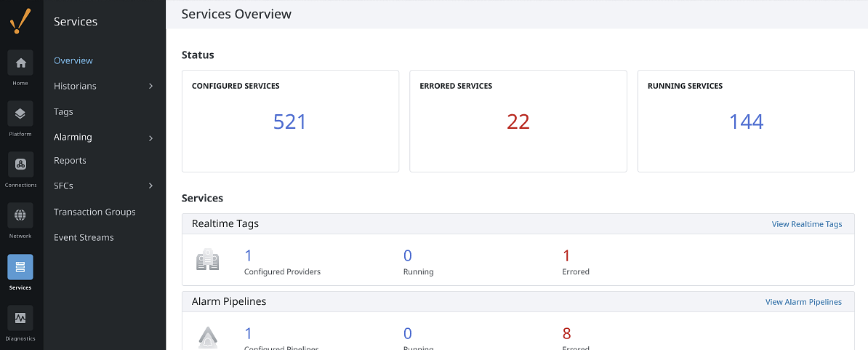Open the Connections icon
Screen dimensions: 868x350
pos(20,164)
